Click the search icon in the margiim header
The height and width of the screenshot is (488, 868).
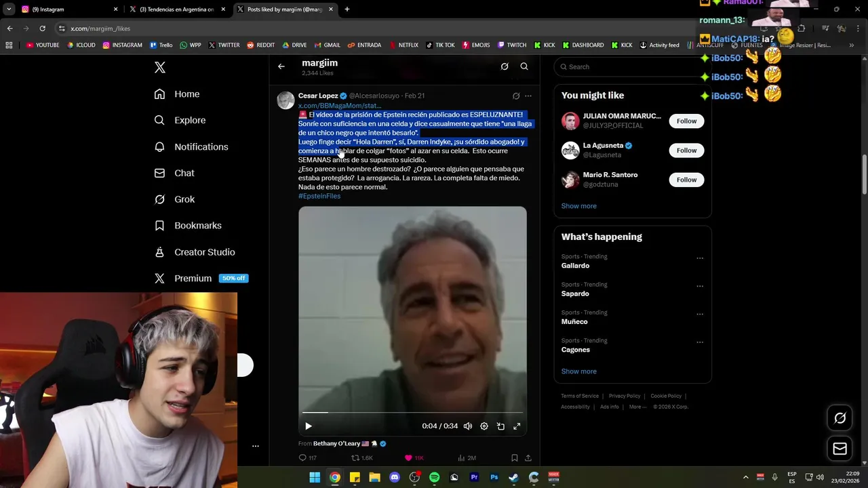524,66
